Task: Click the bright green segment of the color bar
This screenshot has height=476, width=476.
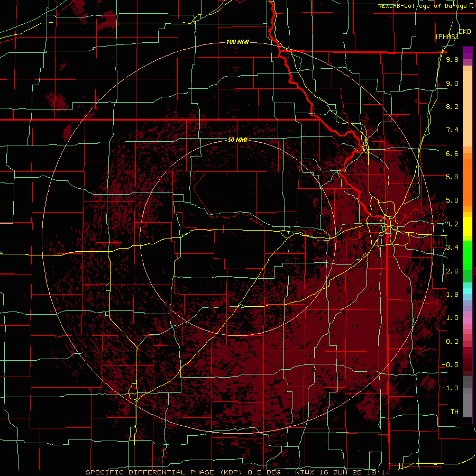Action: [x=467, y=257]
